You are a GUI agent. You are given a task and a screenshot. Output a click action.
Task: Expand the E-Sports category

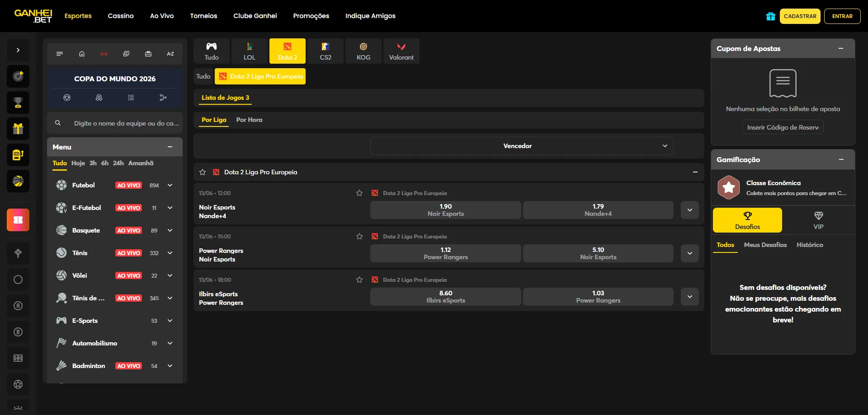[170, 321]
